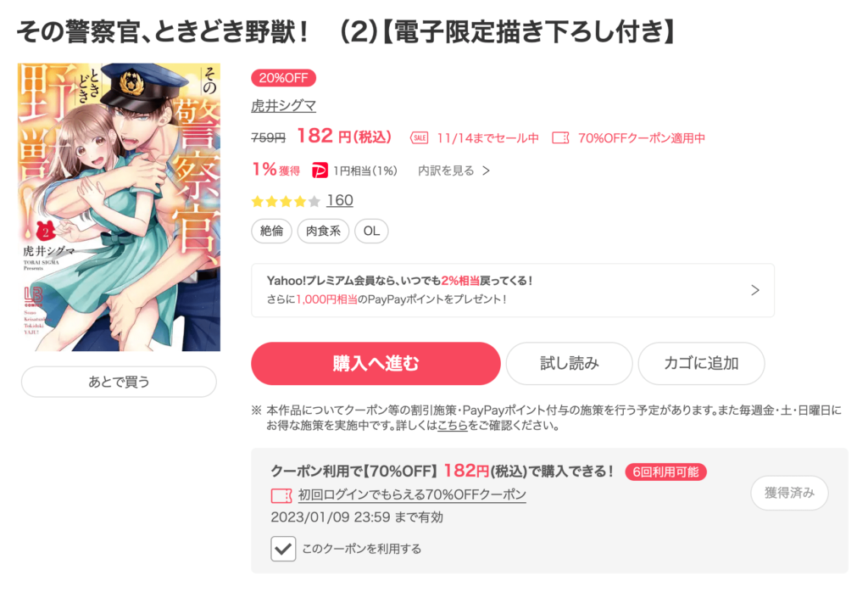The width and height of the screenshot is (868, 592).
Task: Select the OL tag
Action: (371, 231)
